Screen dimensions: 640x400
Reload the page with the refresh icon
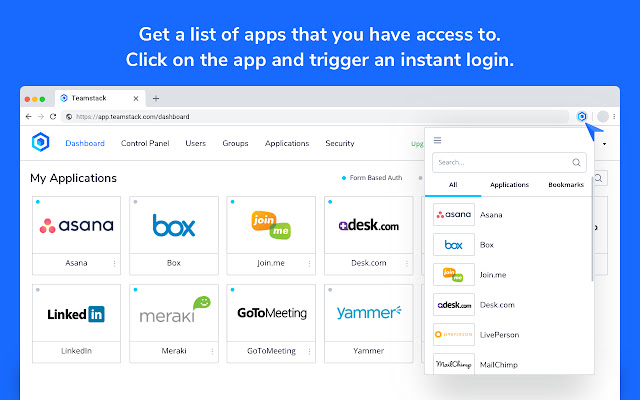pyautogui.click(x=53, y=117)
